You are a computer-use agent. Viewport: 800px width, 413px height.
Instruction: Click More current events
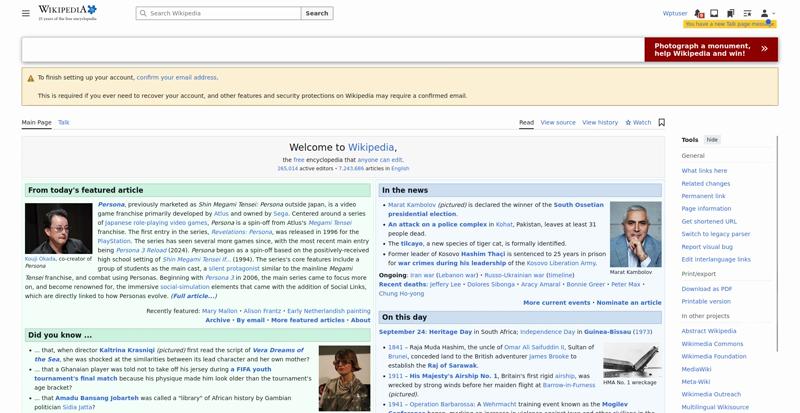click(x=557, y=303)
